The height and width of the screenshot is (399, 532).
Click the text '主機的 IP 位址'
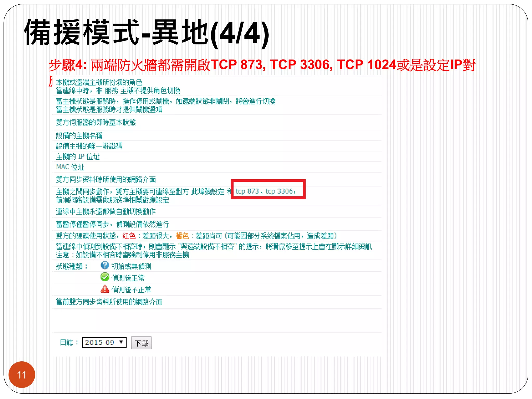78,157
